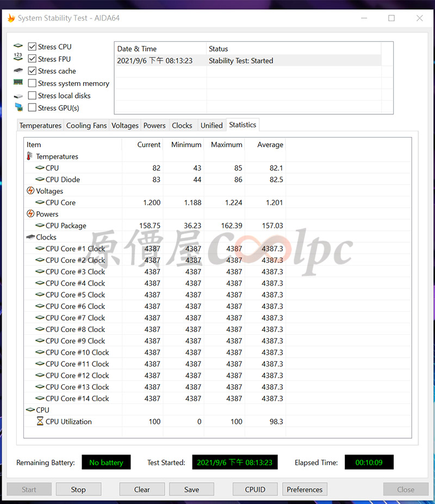Click the Clear button
435x504 pixels.
coord(142,489)
